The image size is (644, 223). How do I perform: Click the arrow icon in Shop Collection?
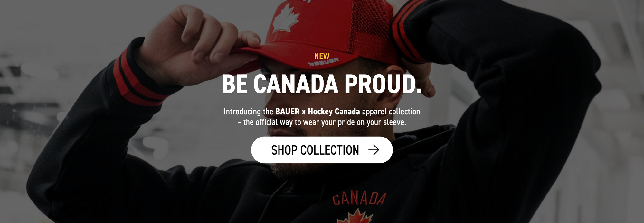tap(374, 150)
